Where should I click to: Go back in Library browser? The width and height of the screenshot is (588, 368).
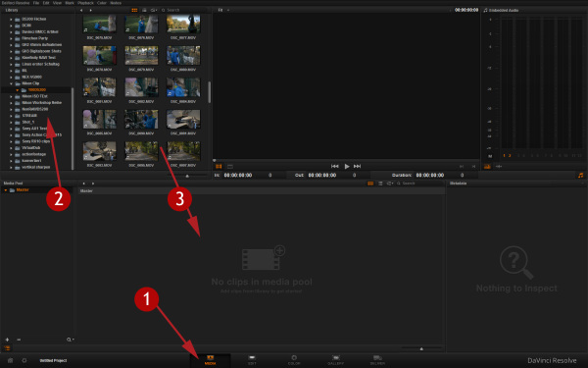pyautogui.click(x=81, y=10)
